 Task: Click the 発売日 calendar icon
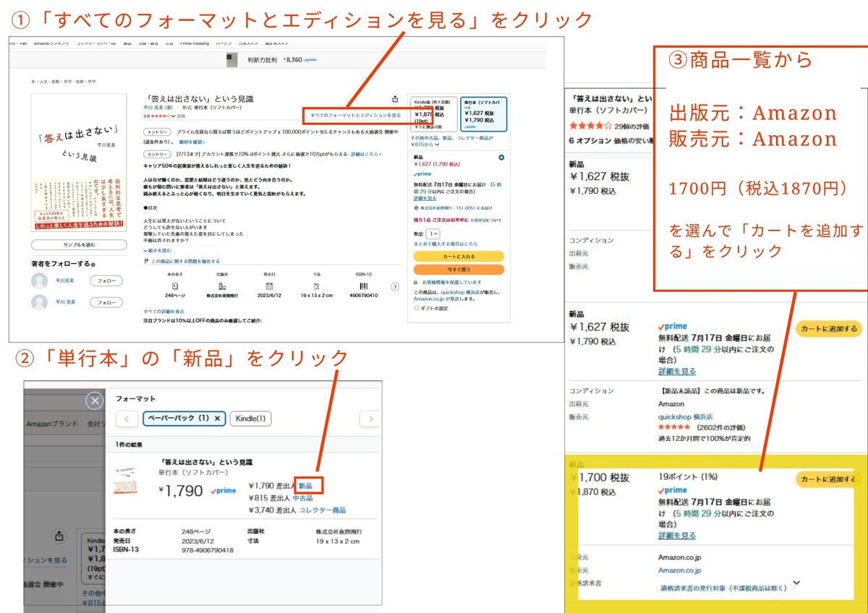[269, 286]
